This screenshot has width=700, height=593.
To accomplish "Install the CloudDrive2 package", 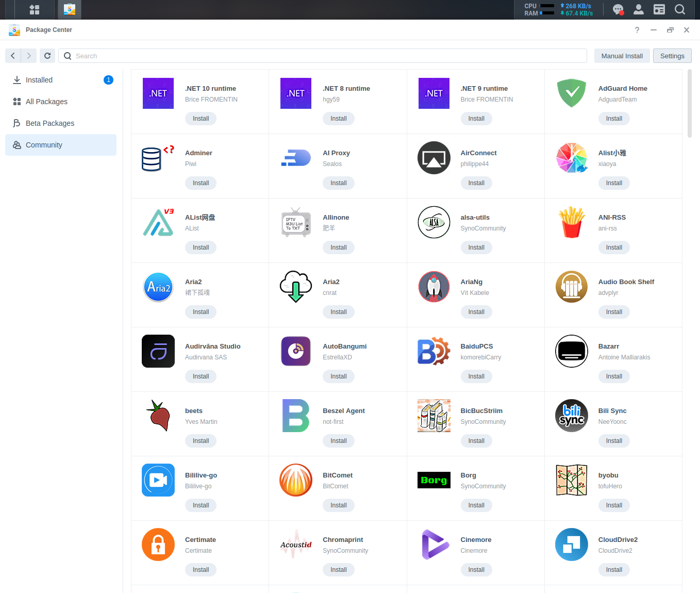I will point(614,570).
